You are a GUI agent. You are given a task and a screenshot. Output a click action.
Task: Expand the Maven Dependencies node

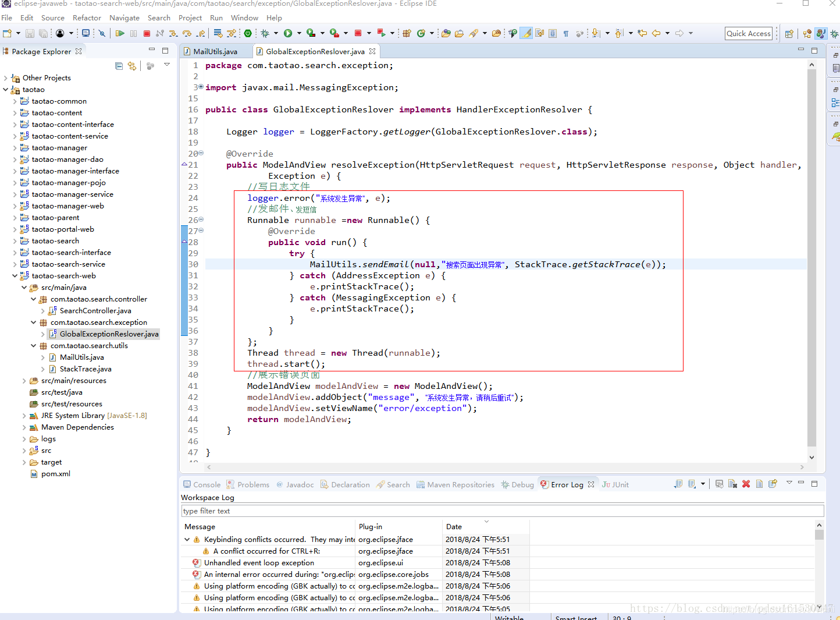coord(24,427)
